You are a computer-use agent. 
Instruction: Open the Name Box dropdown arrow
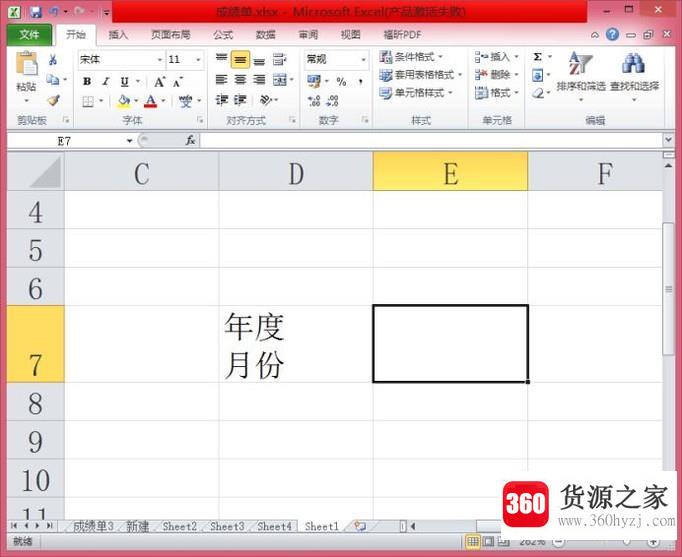129,140
